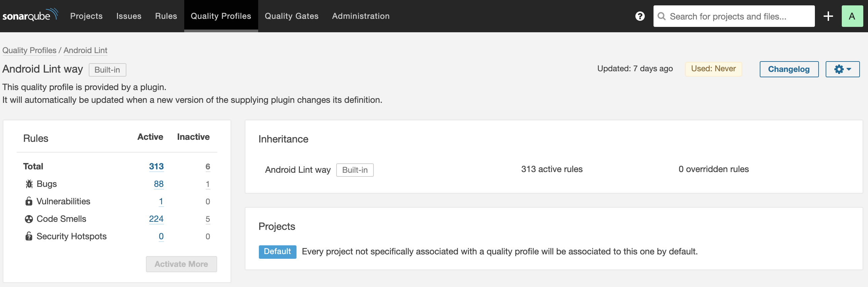The image size is (868, 287).
Task: Open the help question mark icon
Action: (x=639, y=16)
